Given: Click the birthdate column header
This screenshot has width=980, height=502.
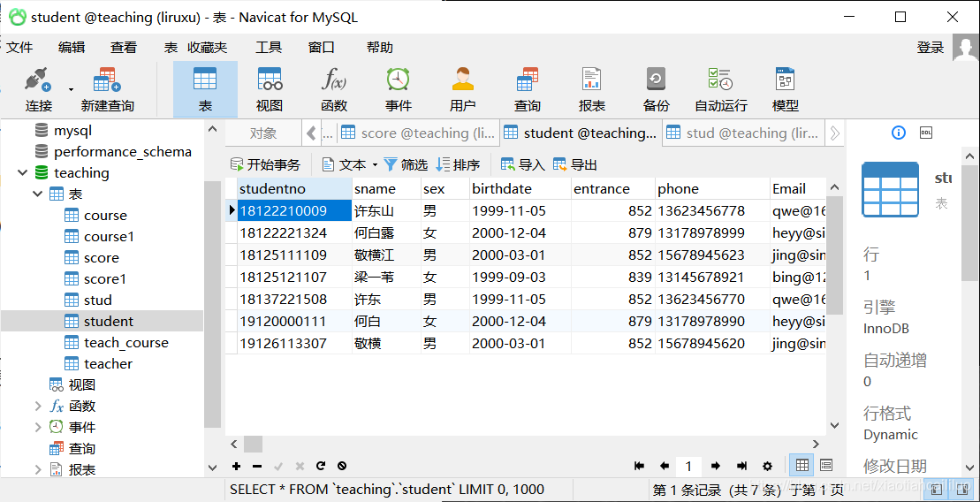Looking at the screenshot, I should (520, 189).
